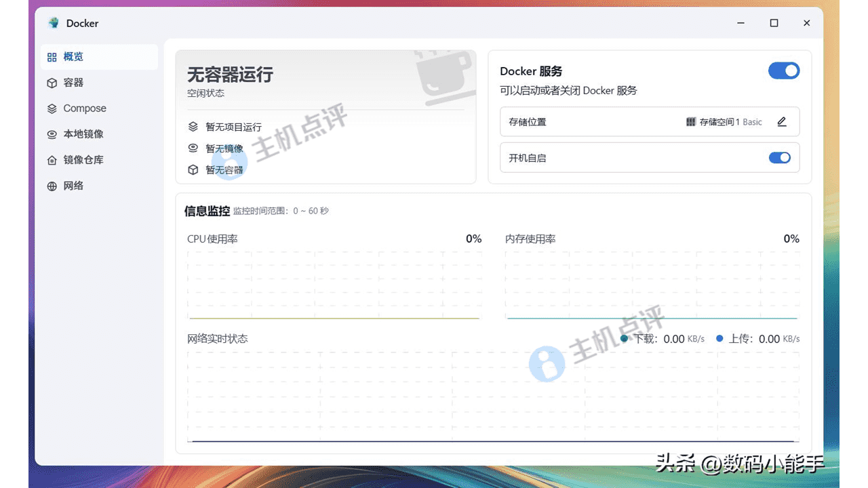
Task: Click the disc icon beside 暂无镜像
Action: [x=193, y=148]
